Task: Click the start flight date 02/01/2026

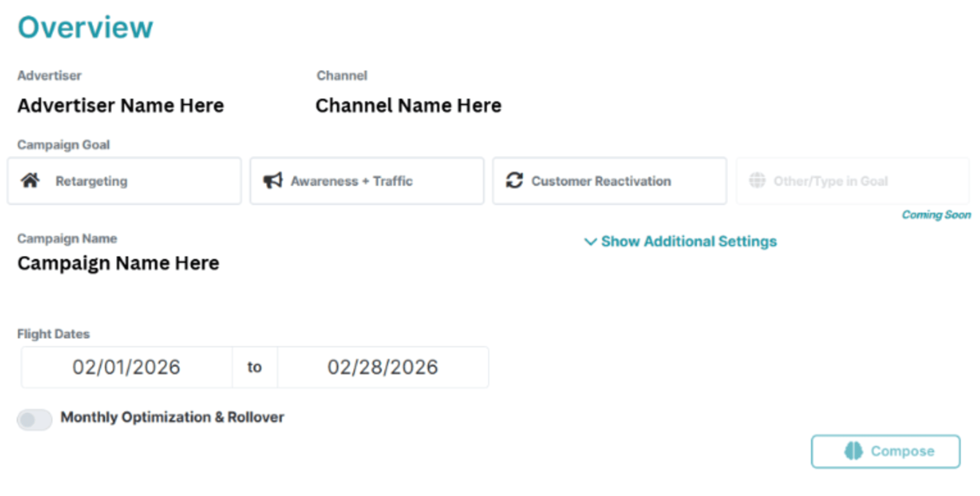Action: [126, 367]
